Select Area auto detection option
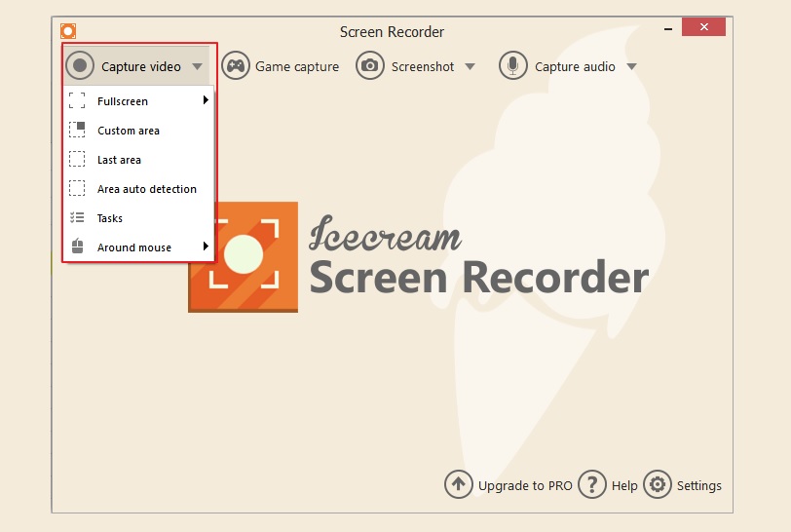 click(x=139, y=189)
